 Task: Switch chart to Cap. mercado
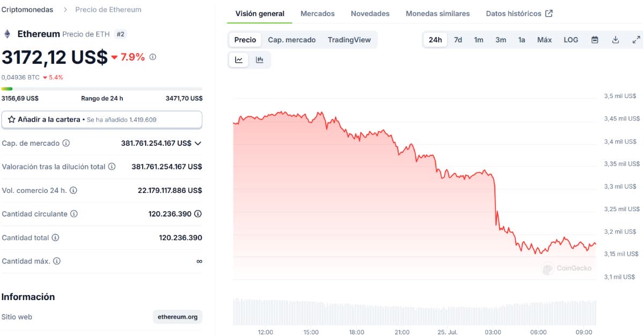[x=292, y=40]
